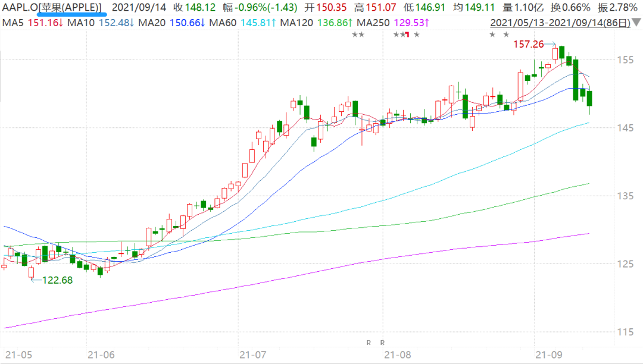The height and width of the screenshot is (364, 643).
Task: Click the volume value 1.10亿
Action: pos(529,7)
